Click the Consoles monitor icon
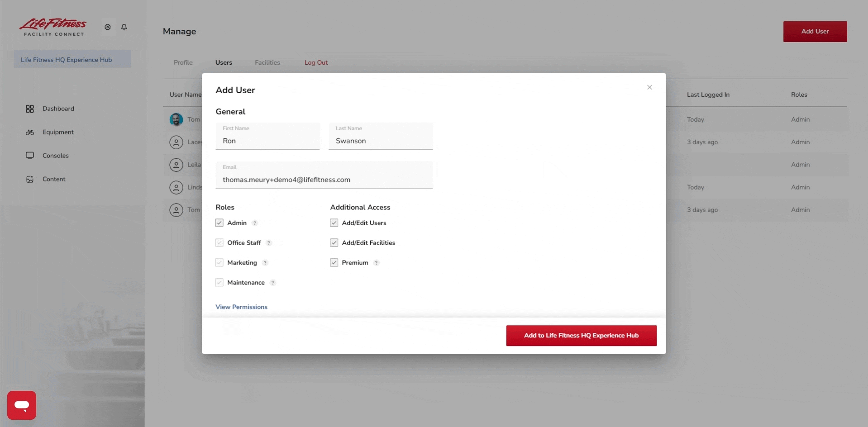 tap(30, 156)
